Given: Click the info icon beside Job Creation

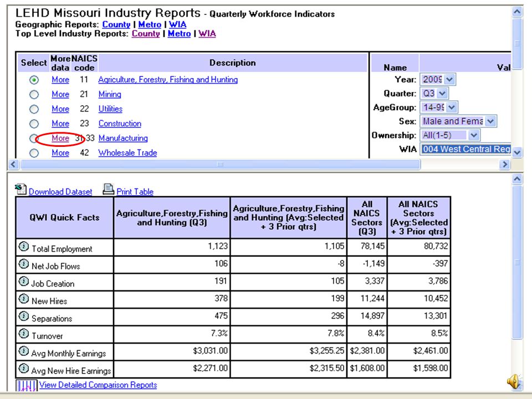Looking at the screenshot, I should [x=23, y=282].
